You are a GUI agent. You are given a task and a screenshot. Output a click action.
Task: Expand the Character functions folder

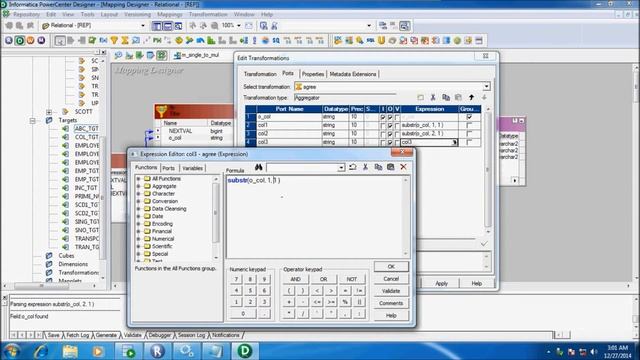pos(139,194)
